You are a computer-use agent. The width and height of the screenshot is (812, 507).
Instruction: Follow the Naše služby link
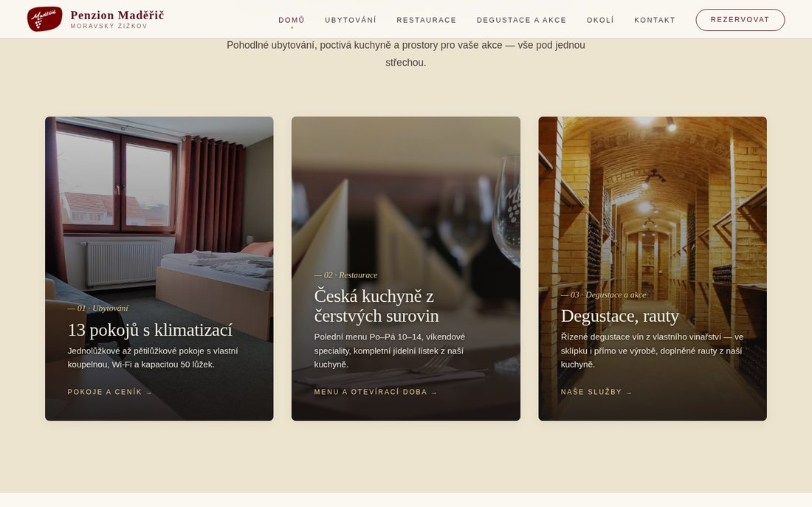(596, 392)
